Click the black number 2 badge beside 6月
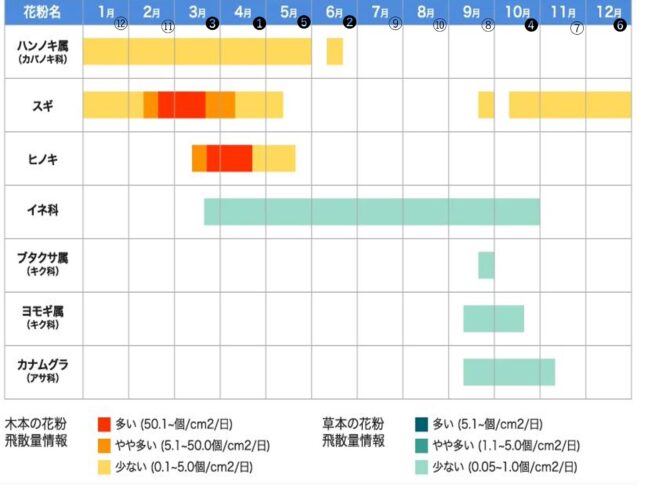 point(349,22)
